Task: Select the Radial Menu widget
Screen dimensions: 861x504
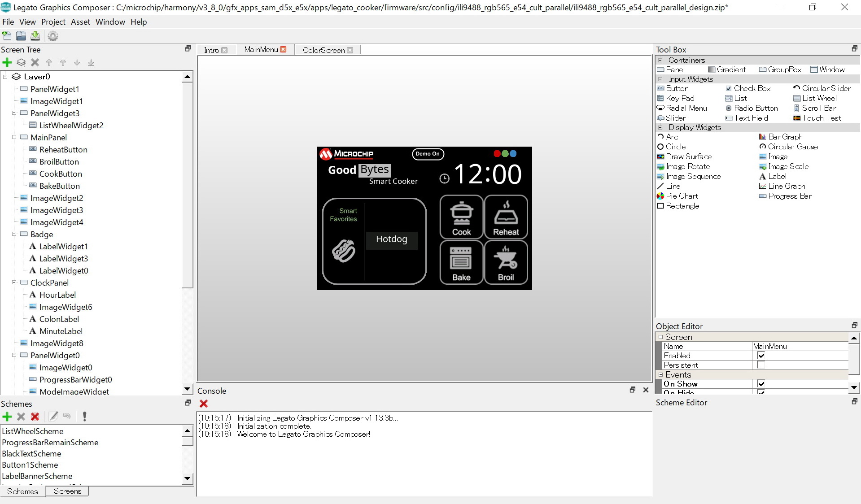Action: pyautogui.click(x=682, y=108)
